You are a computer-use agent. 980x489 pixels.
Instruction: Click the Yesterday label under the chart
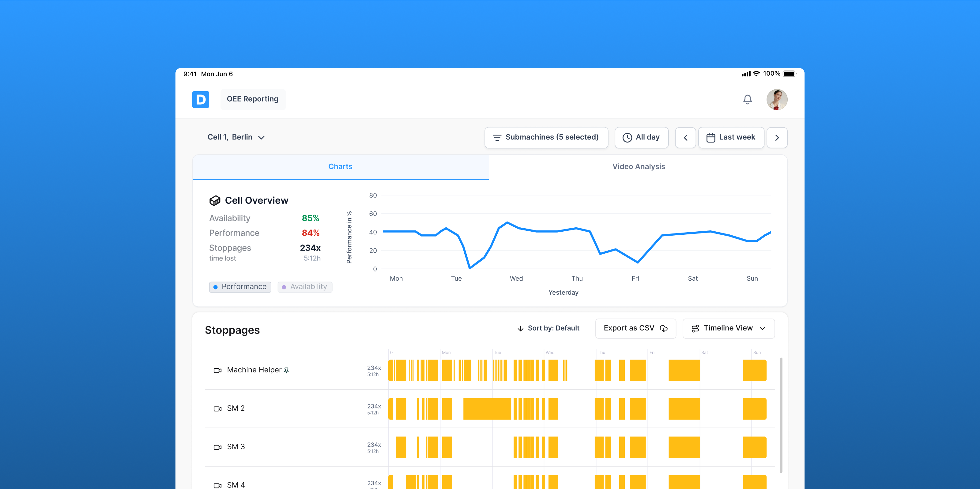[563, 293]
